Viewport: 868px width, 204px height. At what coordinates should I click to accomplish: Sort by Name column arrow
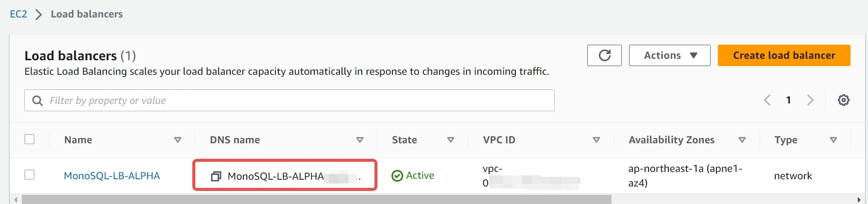[178, 140]
